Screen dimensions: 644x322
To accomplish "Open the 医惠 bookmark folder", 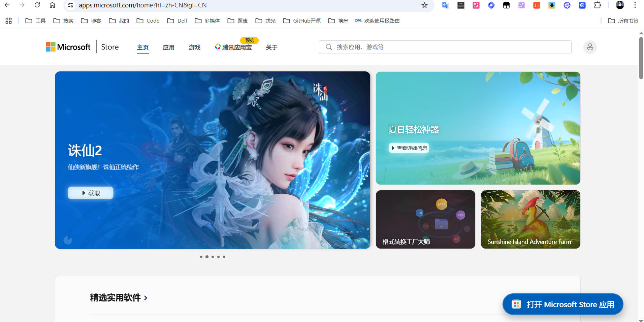I will tap(238, 21).
